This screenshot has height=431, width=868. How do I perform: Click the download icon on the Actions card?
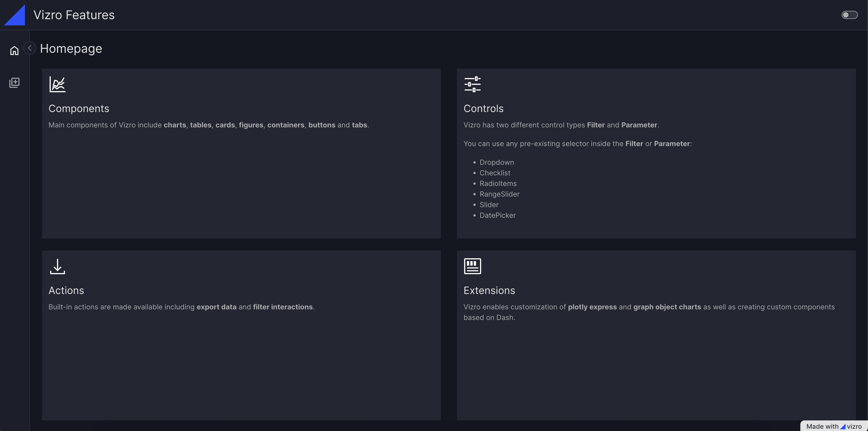[x=57, y=266]
